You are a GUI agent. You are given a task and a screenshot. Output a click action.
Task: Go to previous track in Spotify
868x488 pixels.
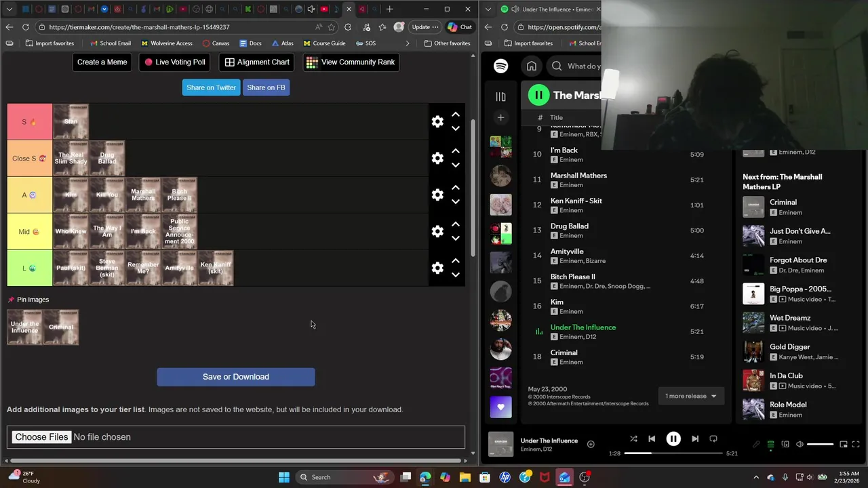(652, 439)
